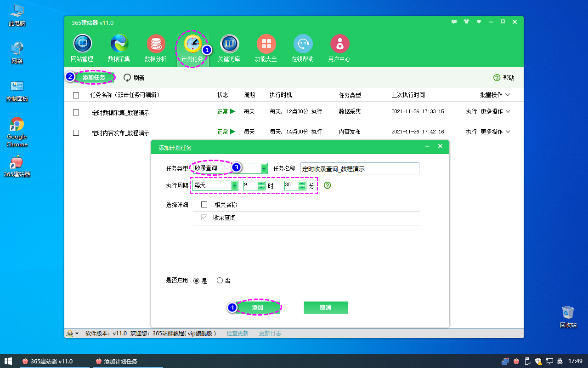Click the red apple tray icon
Image resolution: width=588 pixels, height=368 pixels.
point(516,361)
